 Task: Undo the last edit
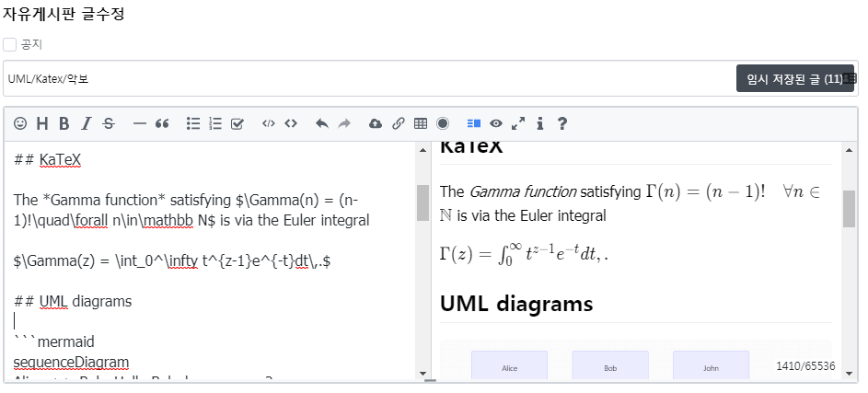[x=322, y=123]
